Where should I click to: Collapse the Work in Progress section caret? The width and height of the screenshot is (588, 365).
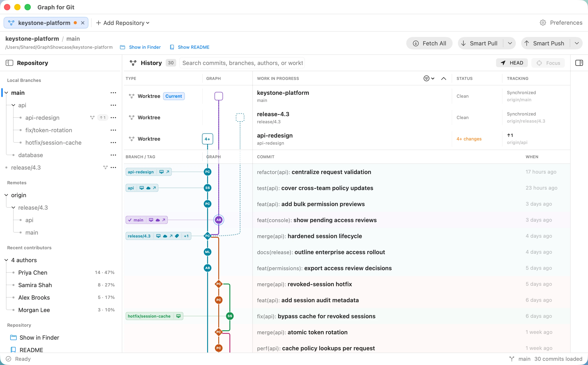pyautogui.click(x=443, y=79)
